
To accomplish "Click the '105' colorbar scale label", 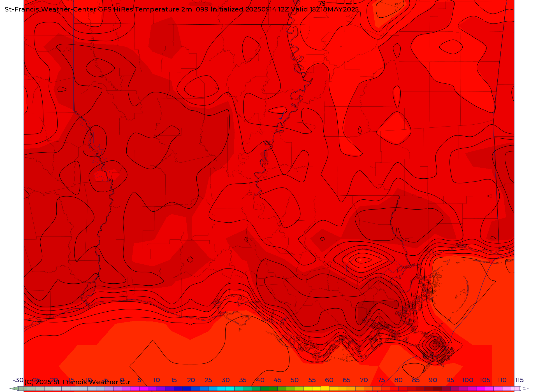I will (485, 380).
